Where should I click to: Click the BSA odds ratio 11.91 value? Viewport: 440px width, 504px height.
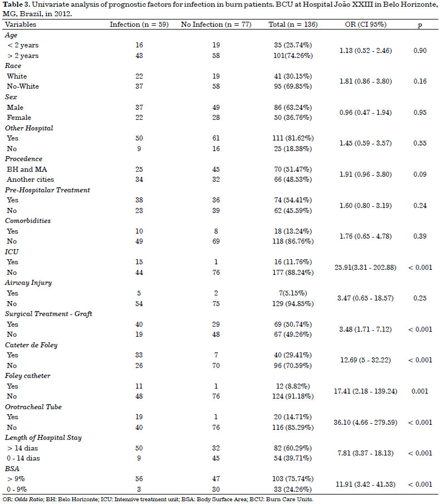[x=365, y=484]
